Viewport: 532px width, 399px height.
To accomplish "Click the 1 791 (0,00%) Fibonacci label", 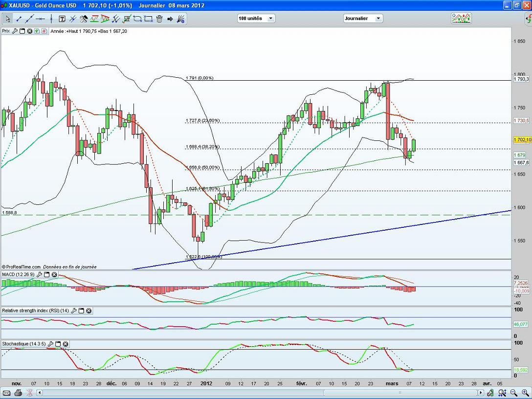I will [199, 78].
